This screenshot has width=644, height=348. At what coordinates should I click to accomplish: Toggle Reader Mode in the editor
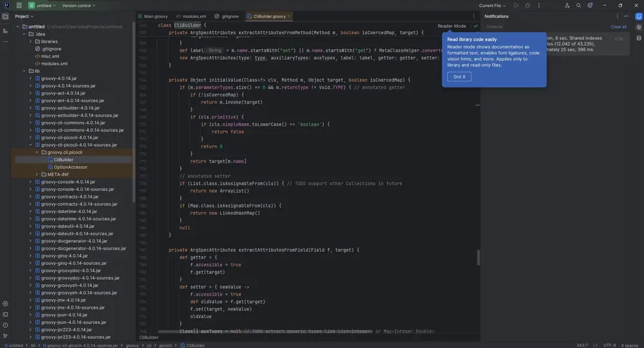coord(452,26)
